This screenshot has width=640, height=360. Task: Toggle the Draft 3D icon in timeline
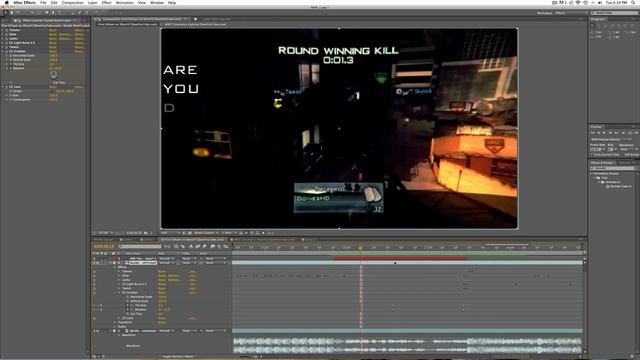pos(182,247)
